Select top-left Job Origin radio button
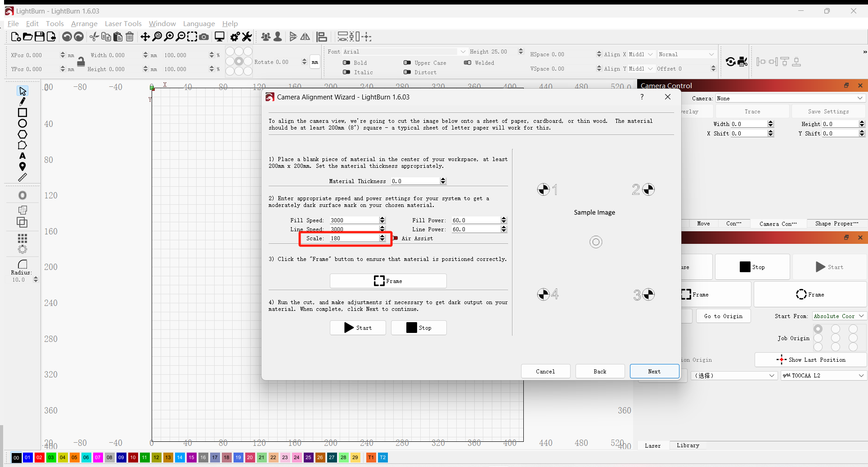 coord(818,329)
